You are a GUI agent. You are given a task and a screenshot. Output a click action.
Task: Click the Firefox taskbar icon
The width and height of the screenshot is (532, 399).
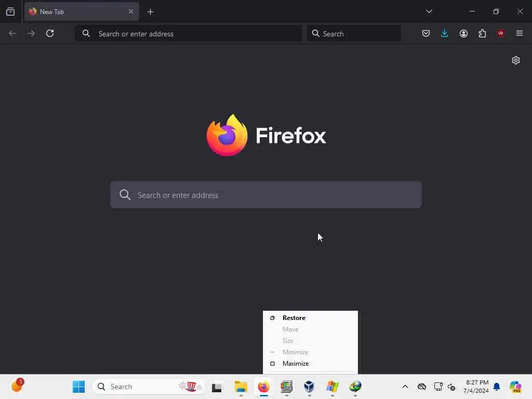(x=263, y=387)
